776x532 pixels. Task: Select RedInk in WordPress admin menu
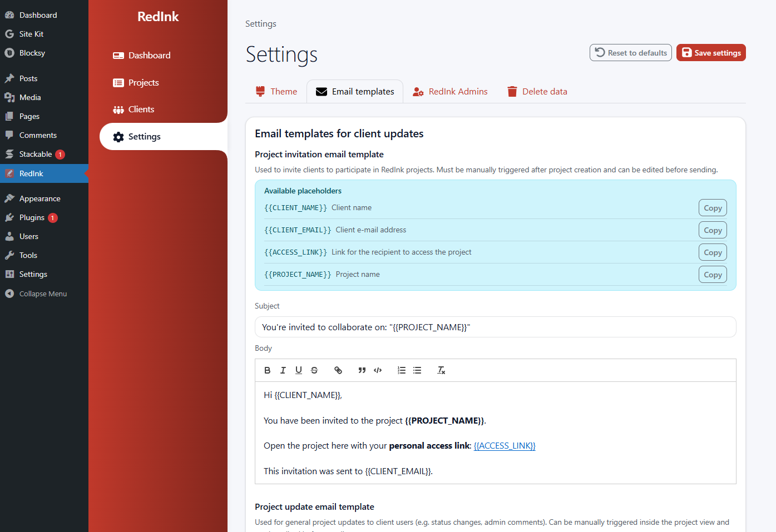[x=44, y=173]
